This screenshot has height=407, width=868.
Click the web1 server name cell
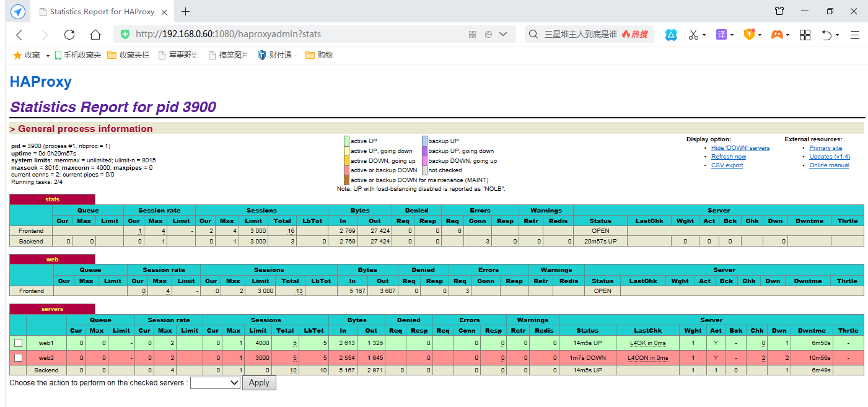(x=46, y=343)
